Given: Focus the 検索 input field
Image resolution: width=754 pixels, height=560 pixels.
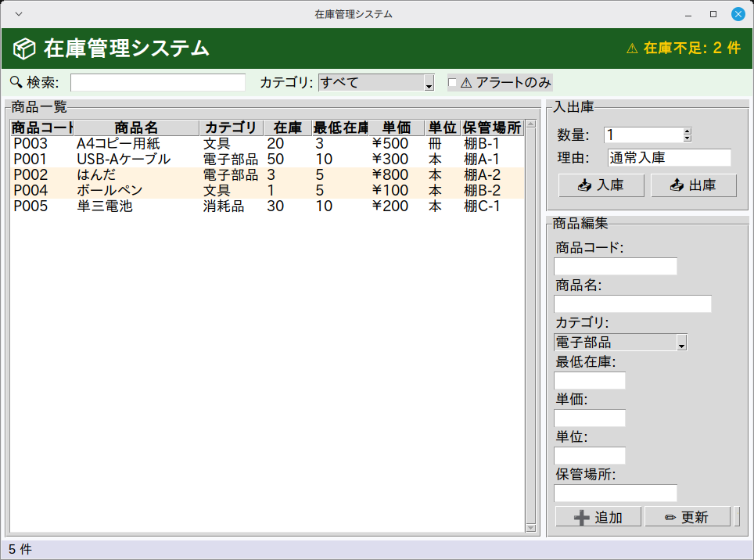Looking at the screenshot, I should (158, 83).
